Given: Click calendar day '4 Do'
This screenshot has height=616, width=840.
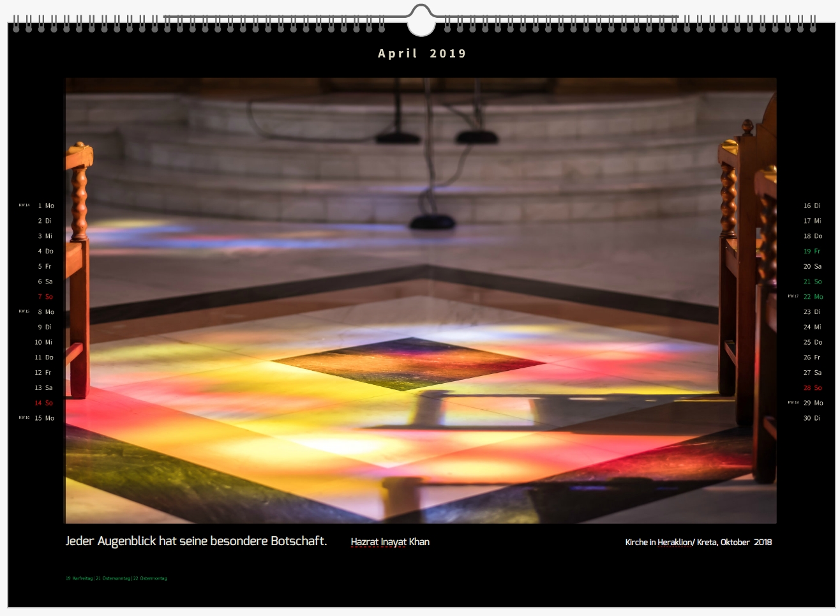Looking at the screenshot, I should (45, 252).
